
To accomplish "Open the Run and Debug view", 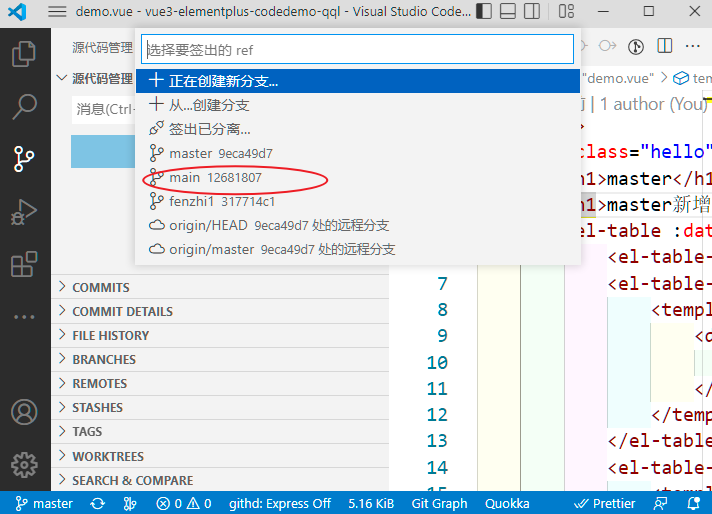I will 24,212.
